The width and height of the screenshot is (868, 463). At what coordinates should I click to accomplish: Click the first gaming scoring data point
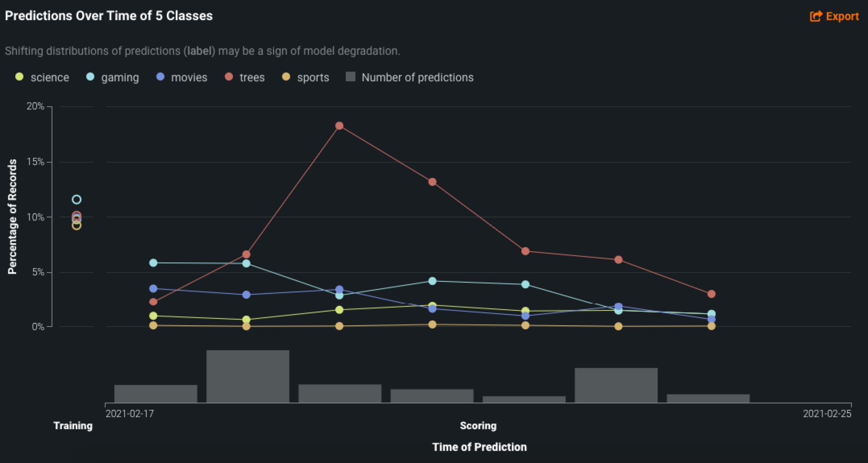[x=153, y=263]
